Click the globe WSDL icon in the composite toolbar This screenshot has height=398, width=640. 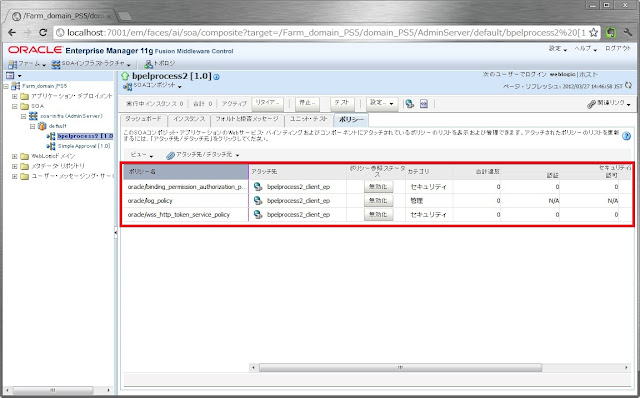tap(409, 104)
